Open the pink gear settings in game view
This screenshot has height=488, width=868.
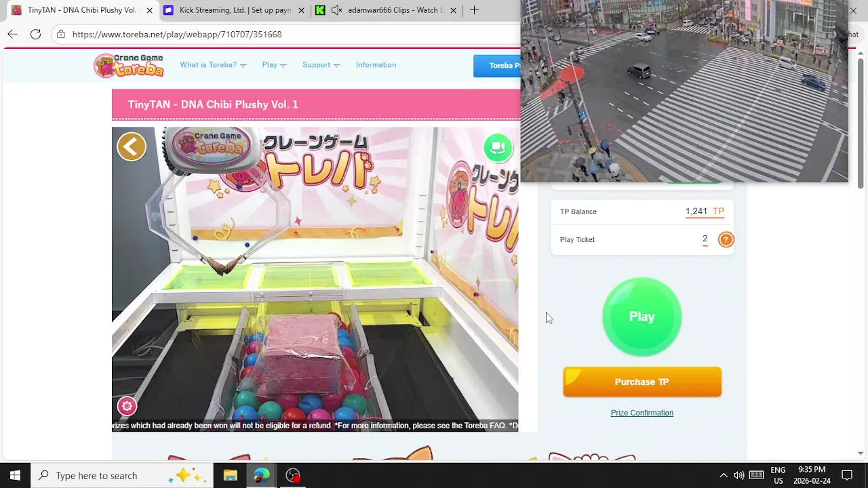(x=127, y=406)
